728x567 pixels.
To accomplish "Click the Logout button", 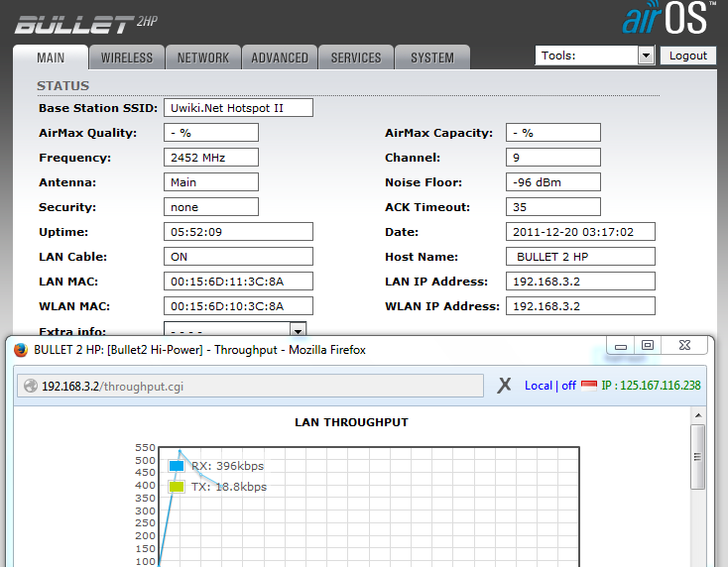I will pyautogui.click(x=688, y=56).
